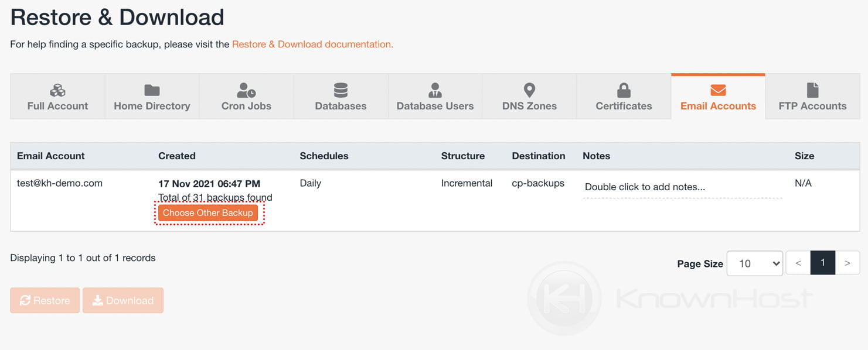868x350 pixels.
Task: Click the Restore button
Action: [45, 300]
